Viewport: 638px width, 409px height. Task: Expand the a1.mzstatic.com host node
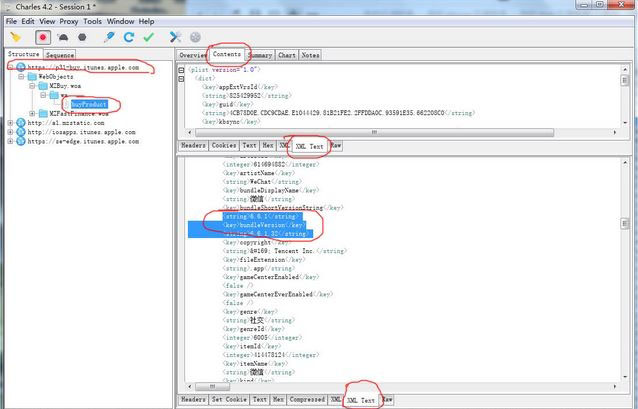tap(11, 122)
